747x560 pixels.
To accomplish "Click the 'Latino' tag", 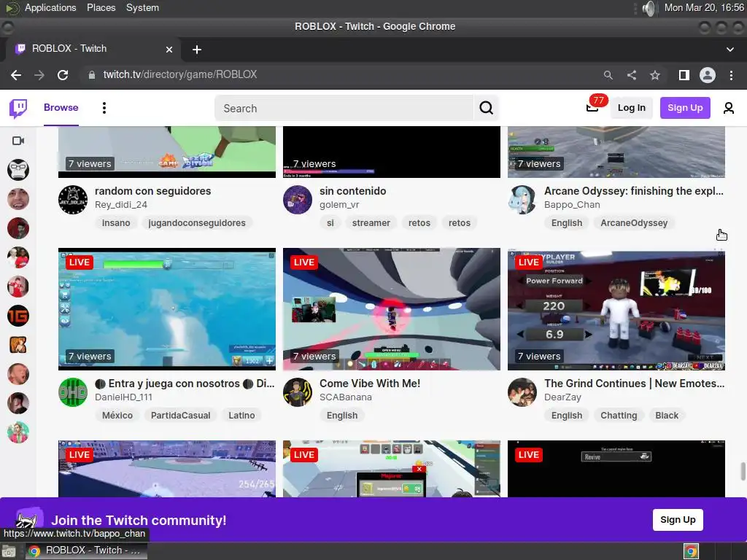I will click(241, 415).
